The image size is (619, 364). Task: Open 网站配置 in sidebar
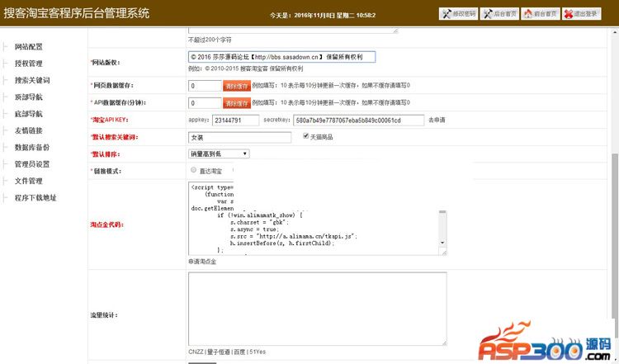[x=28, y=46]
